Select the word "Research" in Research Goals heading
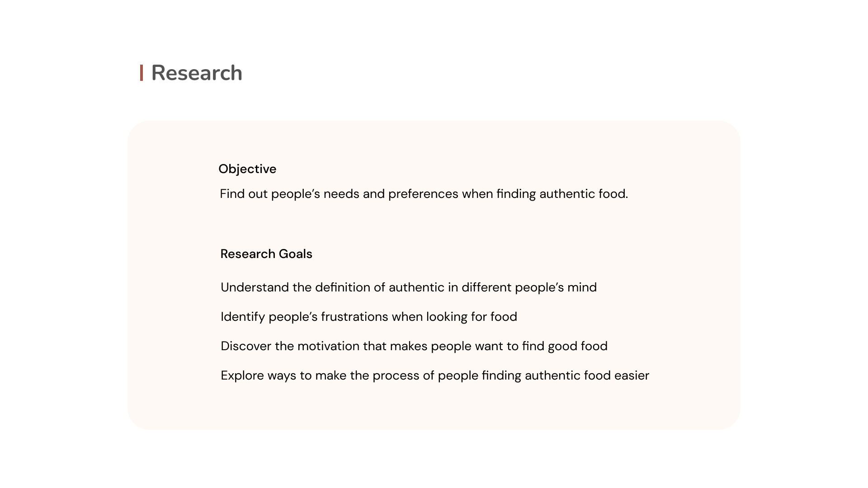Viewport: 868px width, 488px height. (248, 254)
